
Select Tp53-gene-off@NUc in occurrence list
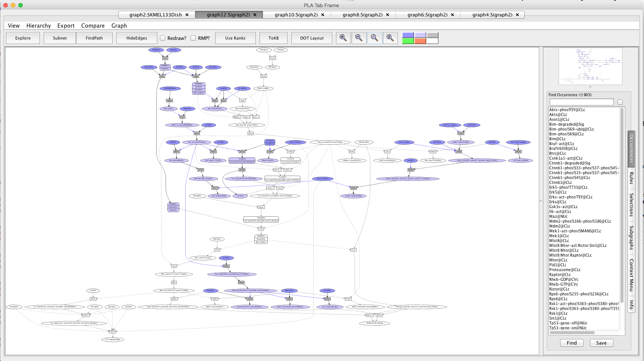click(568, 323)
